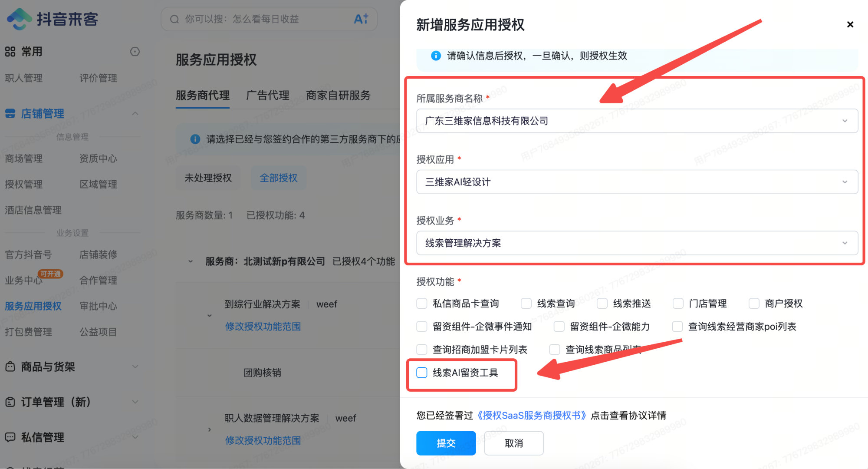Screen dimensions: 868x469
Task: Collapse the 到综行业解决方案 row chevron
Action: [x=209, y=315]
